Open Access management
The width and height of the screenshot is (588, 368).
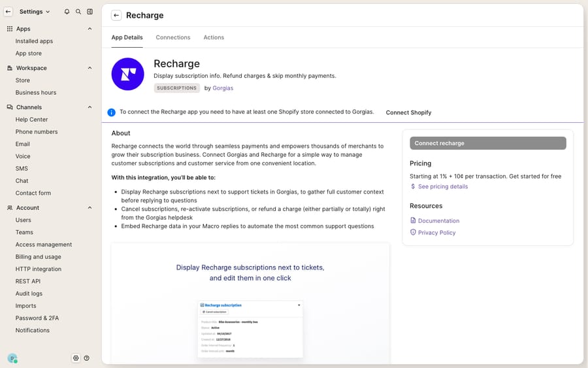(x=44, y=244)
